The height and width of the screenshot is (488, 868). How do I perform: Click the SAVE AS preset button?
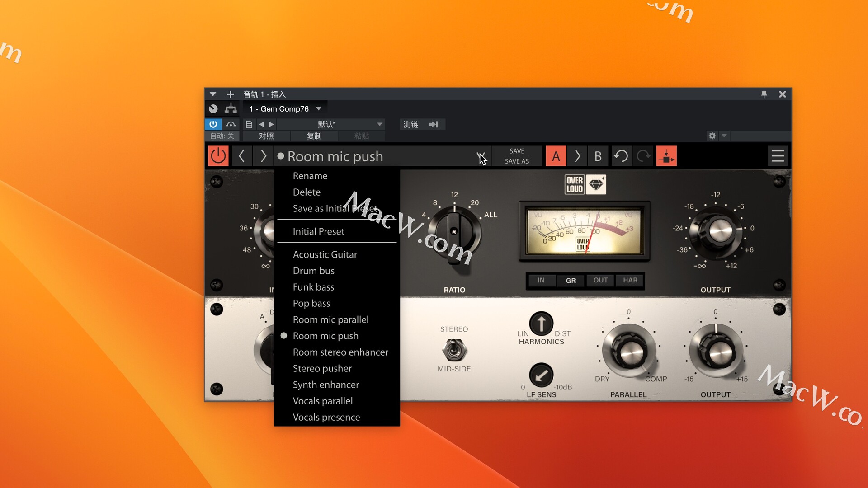[517, 161]
